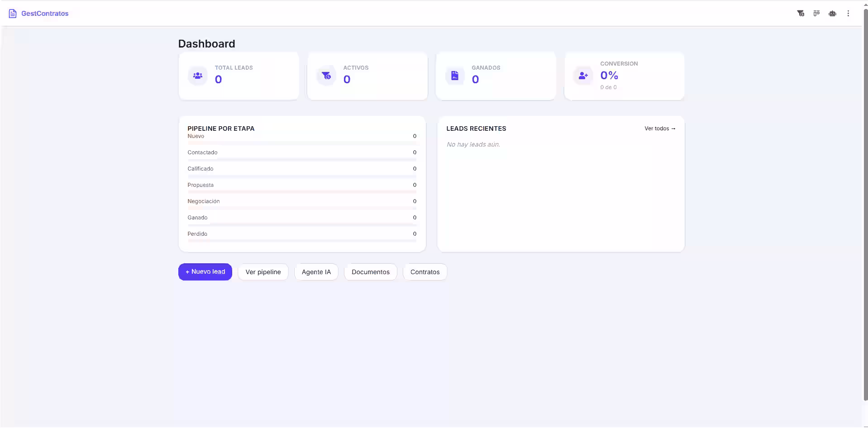
Task: Open the Documentos section
Action: pyautogui.click(x=370, y=272)
